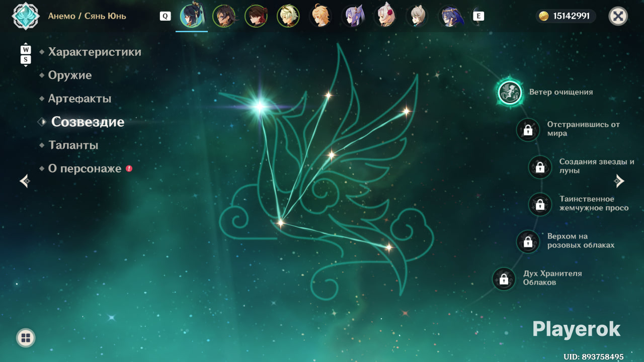The height and width of the screenshot is (362, 644).
Task: Select the locked Создания звезды и луны node
Action: pos(540,167)
